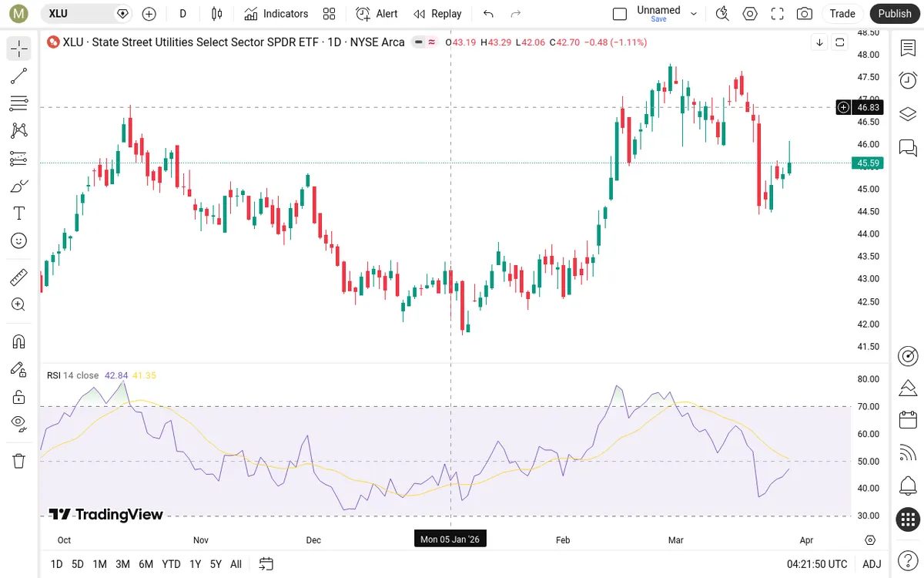Viewport: 924px width, 578px height.
Task: Select the text annotation tool
Action: click(18, 213)
